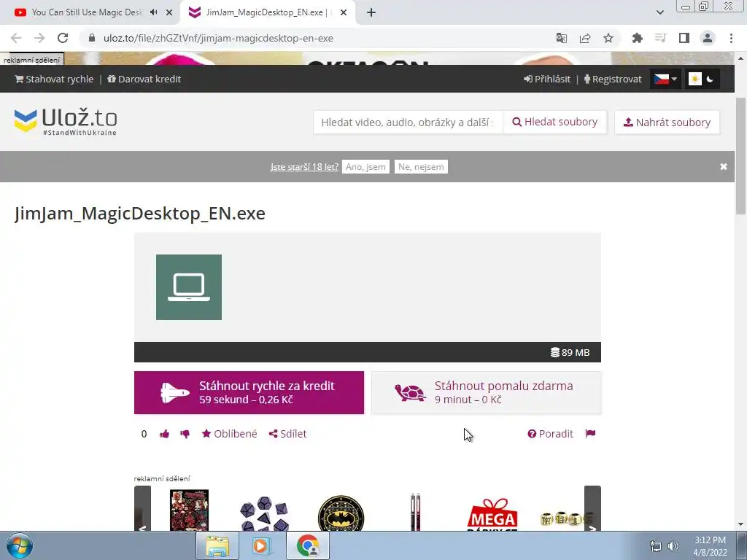Click the Přihlásit login link
This screenshot has height=560, width=747.
547,79
